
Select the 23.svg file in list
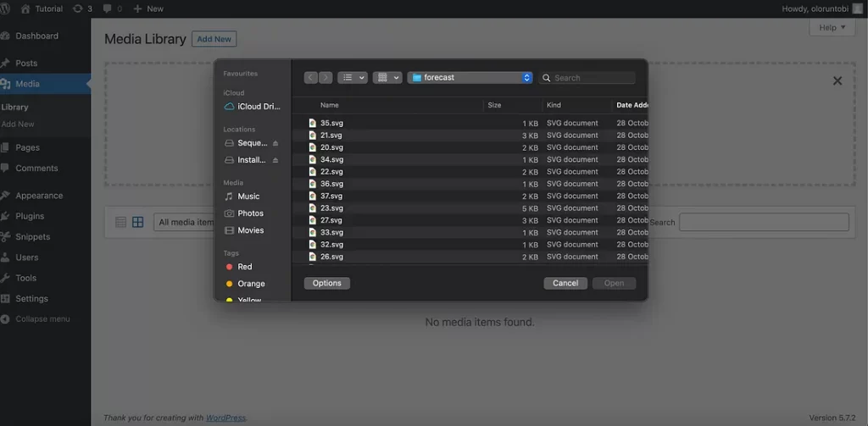331,208
